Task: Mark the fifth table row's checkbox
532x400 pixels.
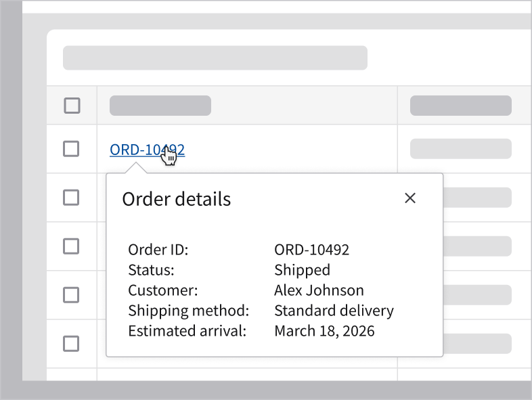Action: click(71, 344)
